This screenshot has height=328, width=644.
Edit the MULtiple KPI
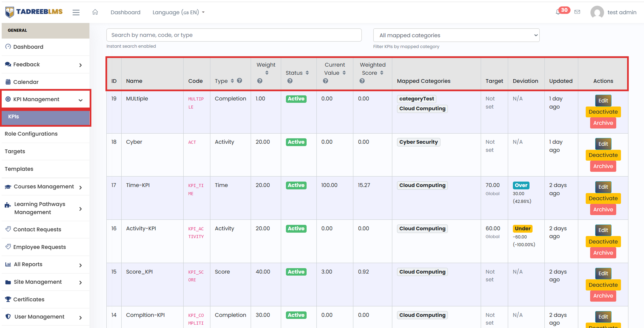[603, 101]
